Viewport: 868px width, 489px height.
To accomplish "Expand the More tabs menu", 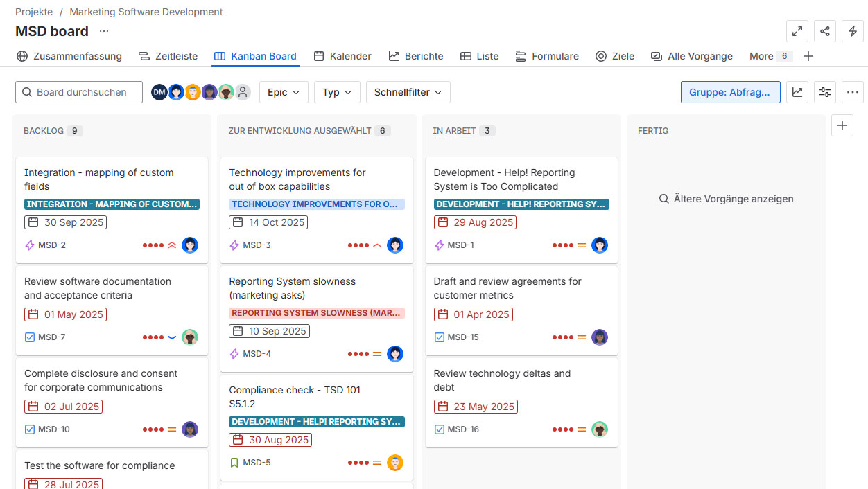I will [770, 56].
